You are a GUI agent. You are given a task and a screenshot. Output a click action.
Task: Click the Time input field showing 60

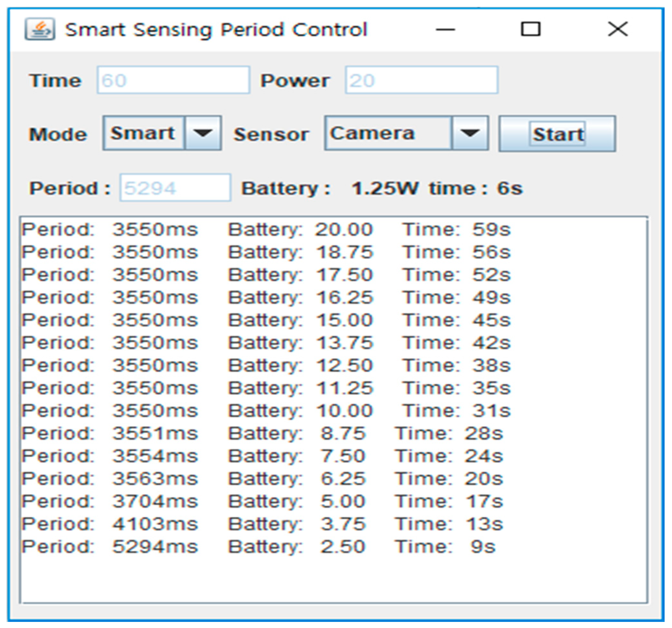173,80
